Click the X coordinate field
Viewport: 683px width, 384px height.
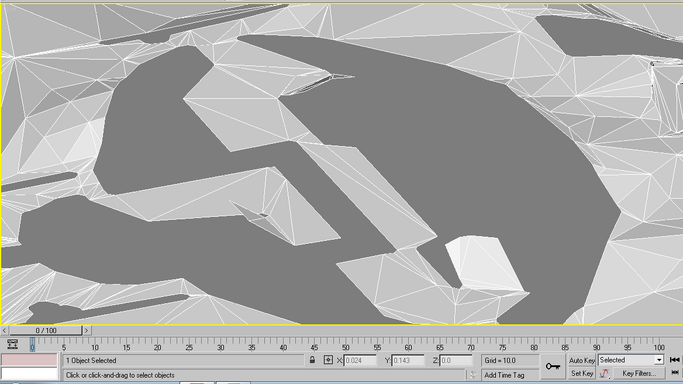pyautogui.click(x=360, y=360)
